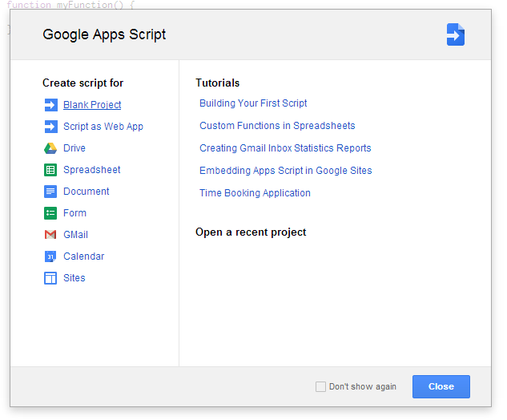Create a script for Spreadsheet
This screenshot has height=420, width=507.
92,170
